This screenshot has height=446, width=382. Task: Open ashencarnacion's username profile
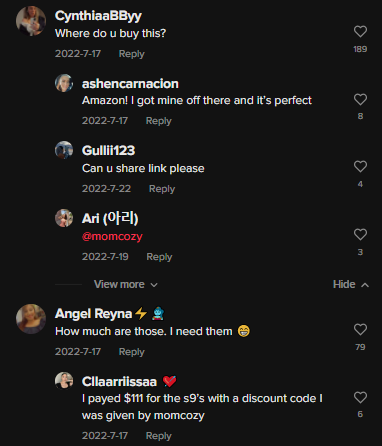(x=130, y=84)
